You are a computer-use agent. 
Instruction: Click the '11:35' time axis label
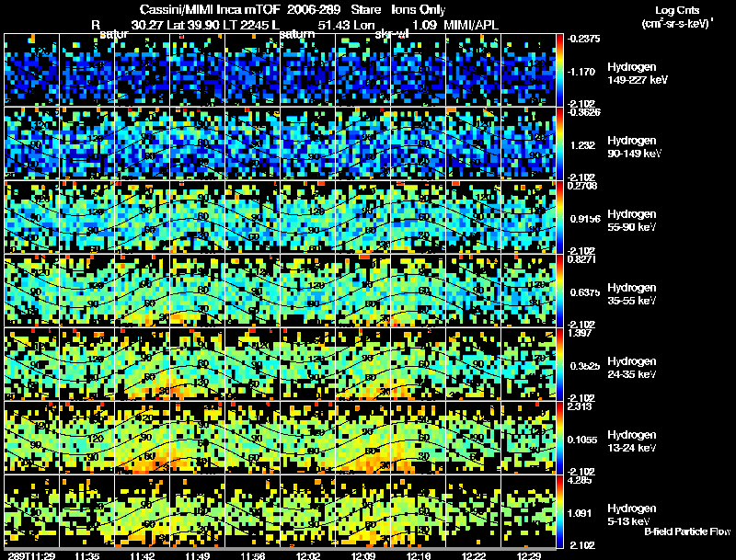(86, 555)
